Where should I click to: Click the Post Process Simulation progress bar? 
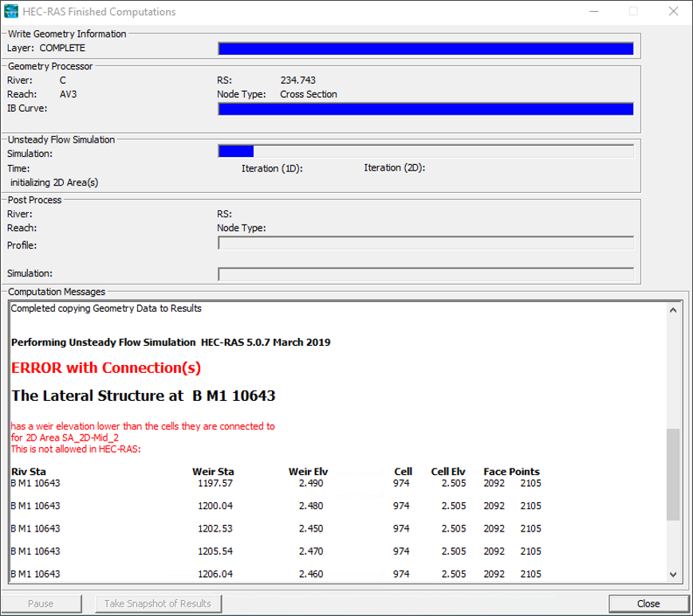point(425,274)
